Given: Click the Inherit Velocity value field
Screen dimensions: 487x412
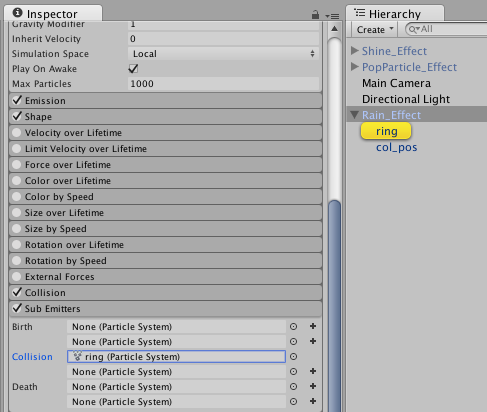Looking at the screenshot, I should pos(223,39).
